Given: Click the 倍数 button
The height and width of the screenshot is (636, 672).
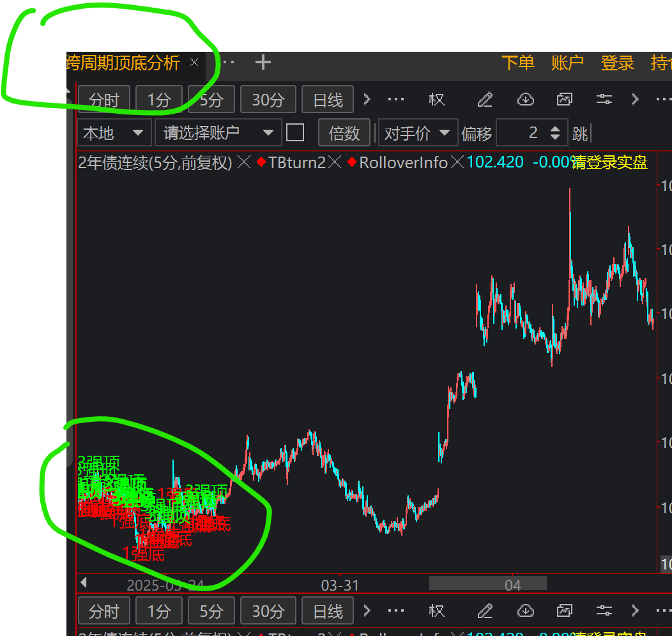Looking at the screenshot, I should [344, 133].
